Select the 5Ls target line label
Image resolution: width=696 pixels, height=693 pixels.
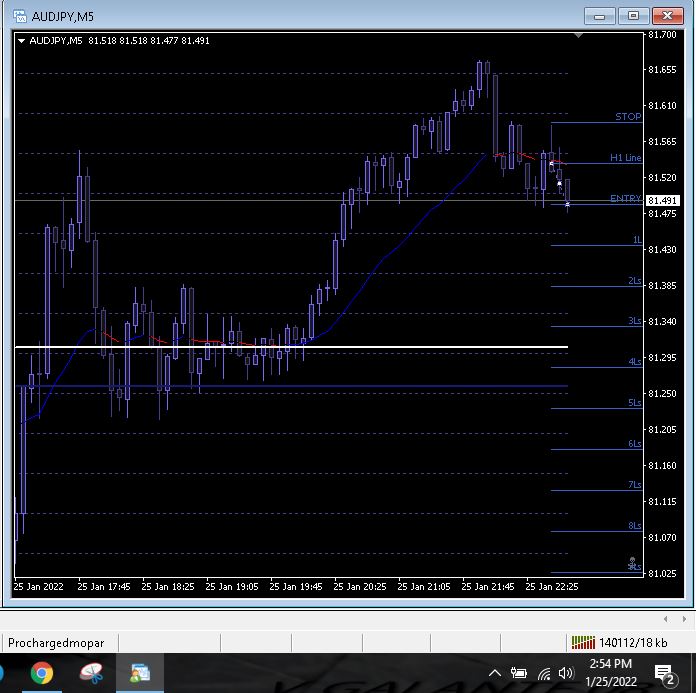(x=635, y=403)
